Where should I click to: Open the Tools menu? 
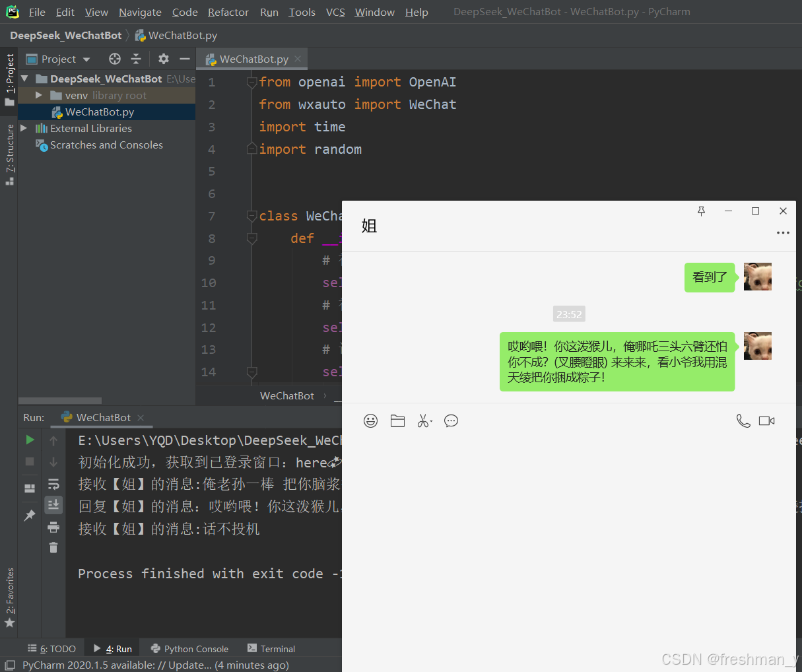(302, 12)
